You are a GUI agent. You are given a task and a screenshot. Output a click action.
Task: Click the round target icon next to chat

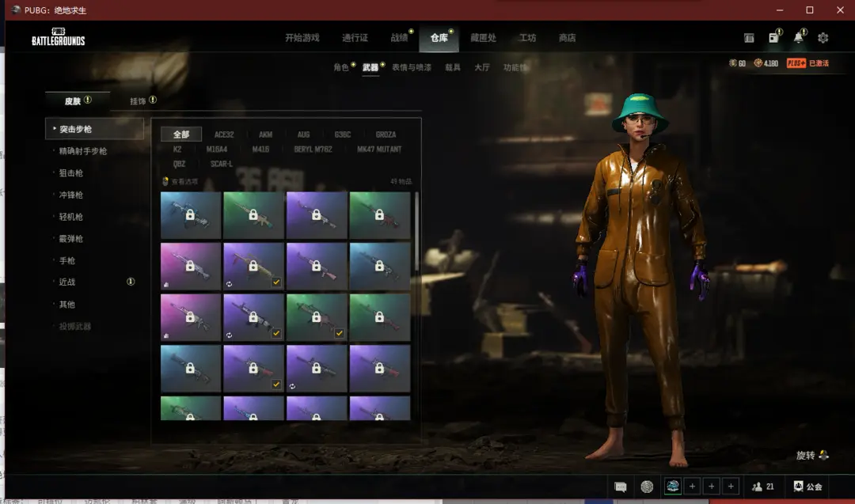pyautogui.click(x=647, y=487)
